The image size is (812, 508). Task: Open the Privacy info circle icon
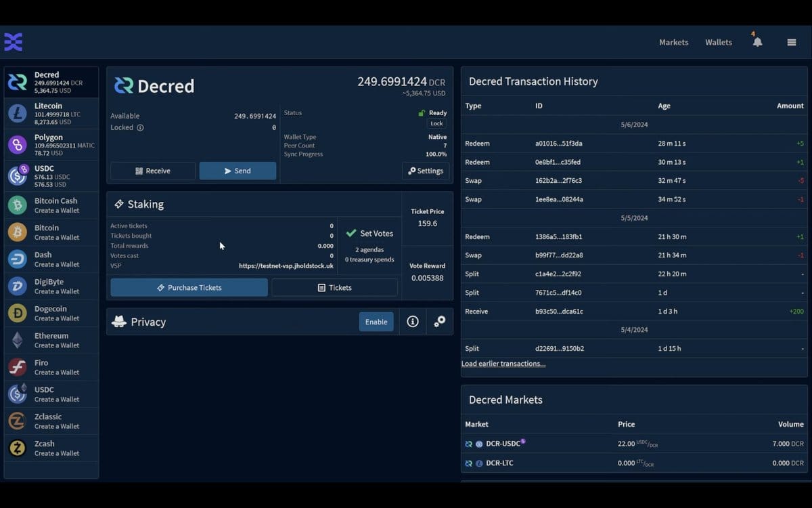click(413, 322)
